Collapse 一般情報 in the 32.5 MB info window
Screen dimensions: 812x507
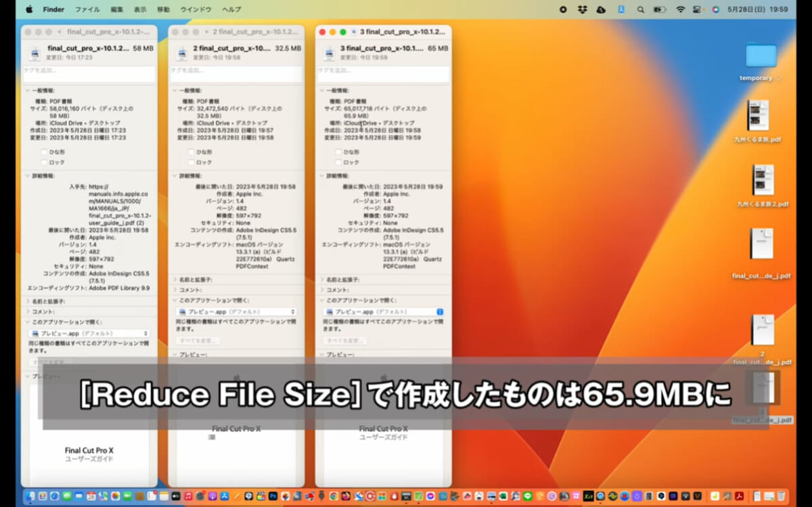tap(175, 90)
